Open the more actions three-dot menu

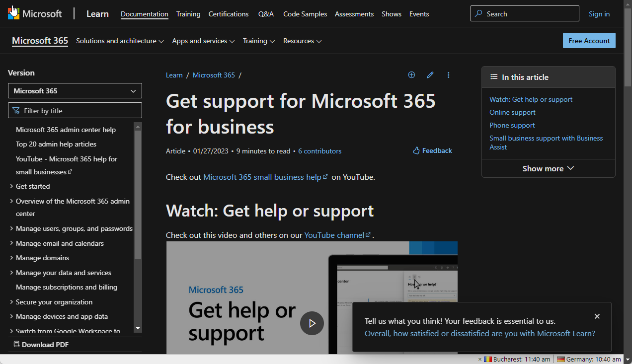(449, 75)
